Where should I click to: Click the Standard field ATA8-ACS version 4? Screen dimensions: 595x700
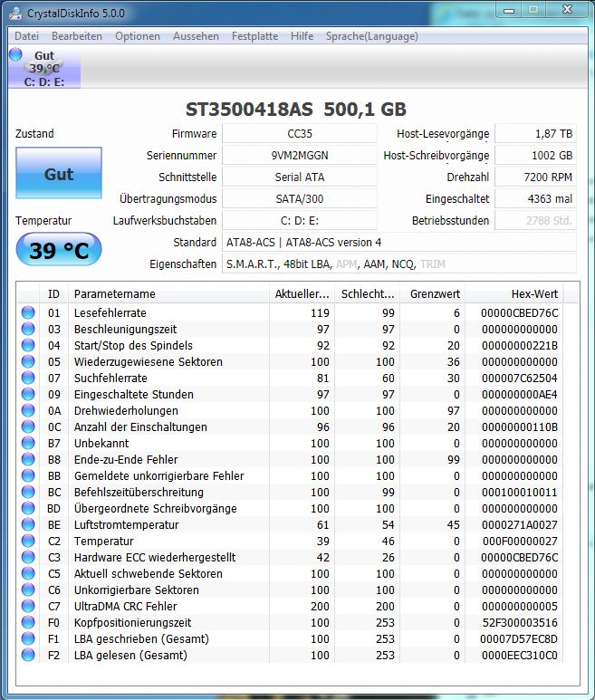pyautogui.click(x=399, y=243)
